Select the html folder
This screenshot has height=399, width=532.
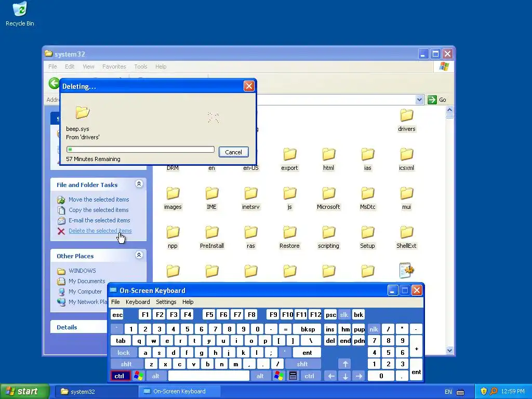click(x=328, y=159)
